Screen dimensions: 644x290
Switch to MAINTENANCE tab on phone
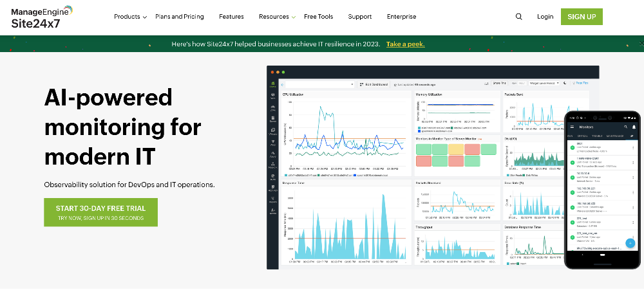(615, 136)
